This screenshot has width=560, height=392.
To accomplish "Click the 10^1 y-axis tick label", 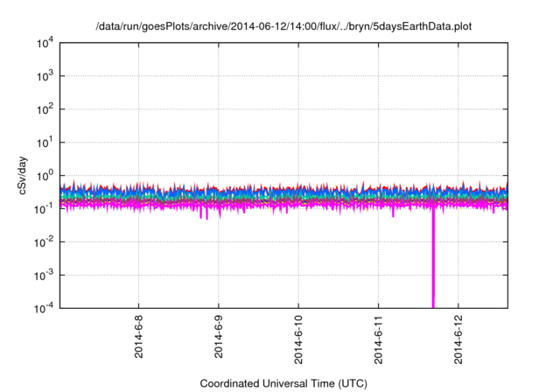I will [x=45, y=143].
